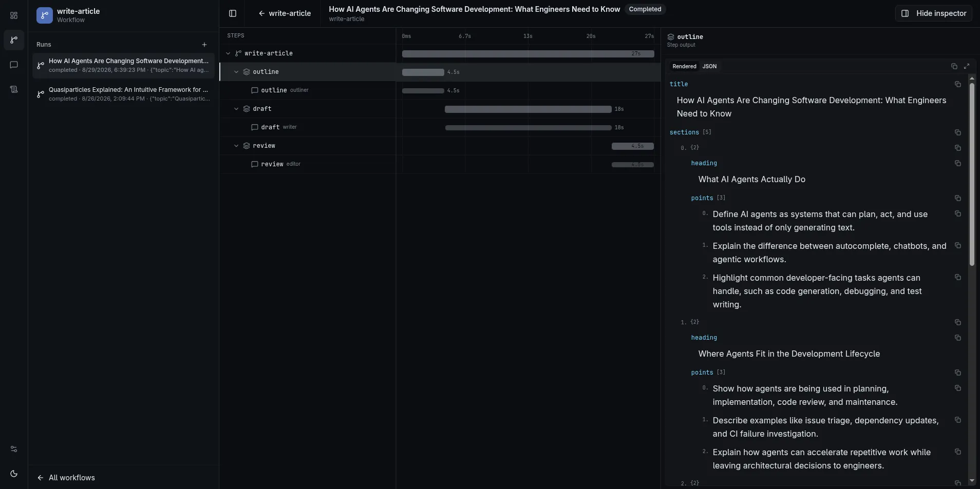
Task: Copy the 'Explain how agents can accelerate' point
Action: (x=958, y=452)
